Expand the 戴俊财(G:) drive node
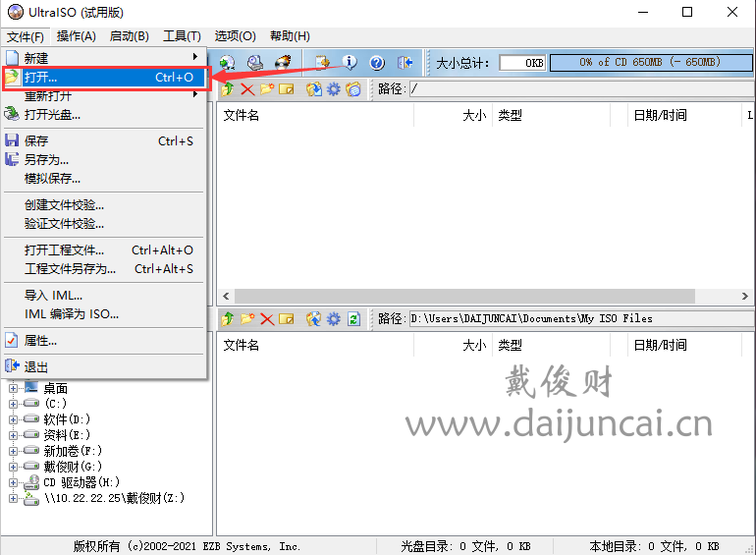The image size is (756, 555). click(13, 467)
